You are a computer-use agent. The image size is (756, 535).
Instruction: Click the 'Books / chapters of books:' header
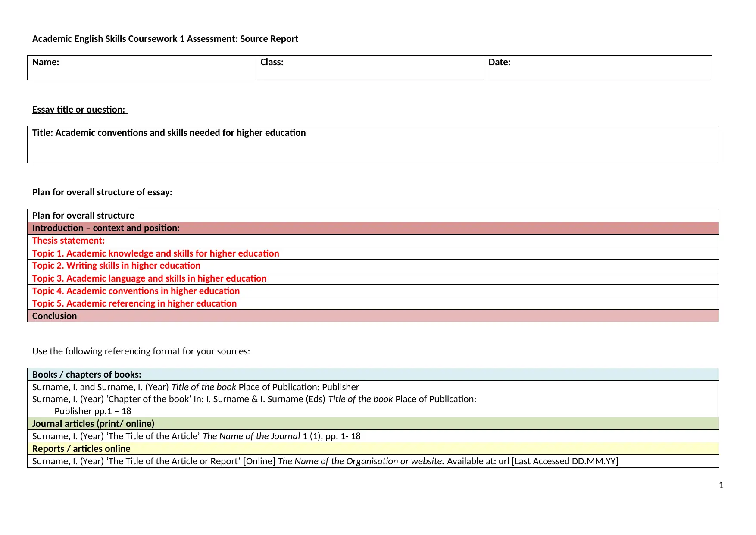click(373, 374)
